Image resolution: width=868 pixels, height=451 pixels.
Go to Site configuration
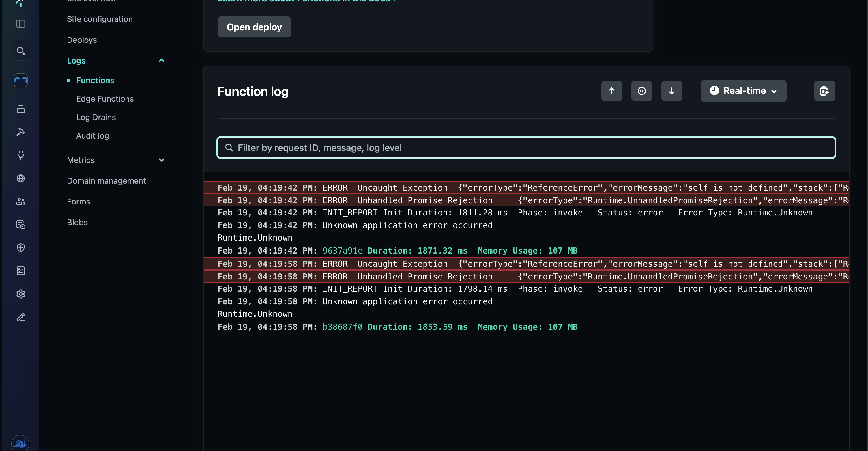(x=100, y=19)
